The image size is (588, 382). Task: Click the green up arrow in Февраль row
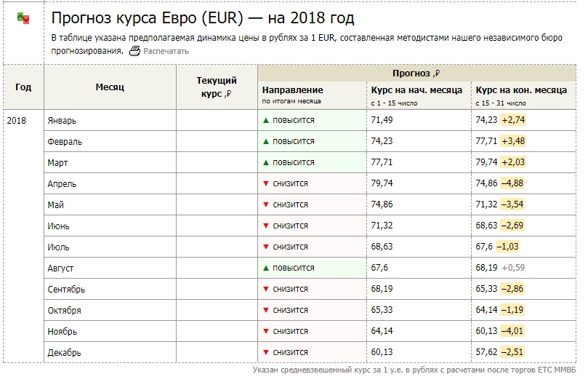tap(266, 141)
